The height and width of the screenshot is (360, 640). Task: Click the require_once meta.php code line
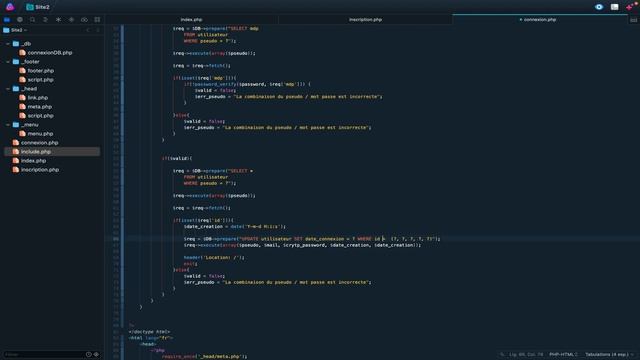tap(204, 356)
